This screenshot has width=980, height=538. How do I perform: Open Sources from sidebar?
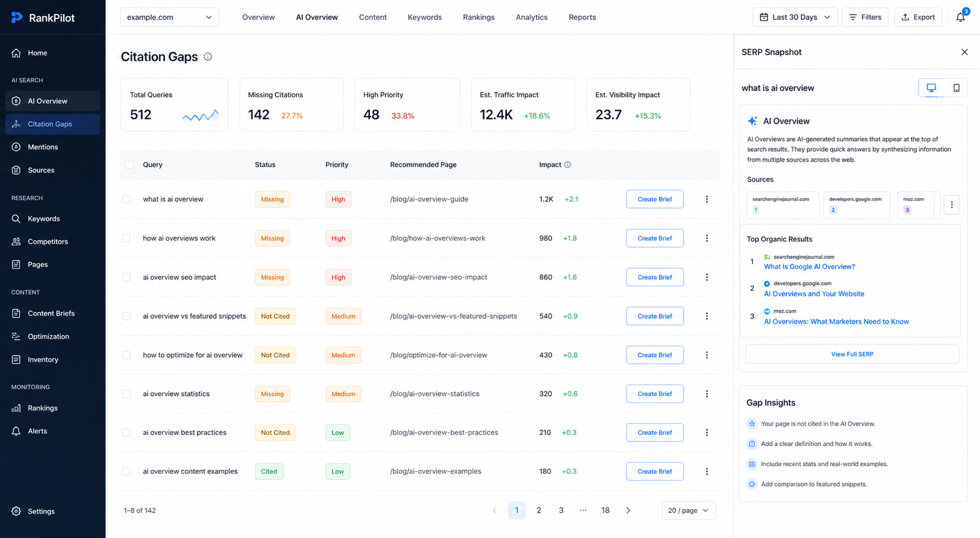[x=53, y=170]
